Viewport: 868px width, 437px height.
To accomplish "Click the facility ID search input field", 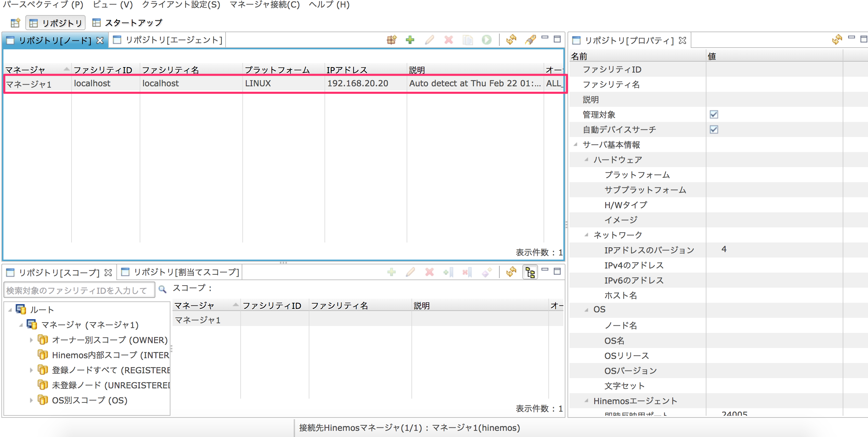I will (79, 290).
